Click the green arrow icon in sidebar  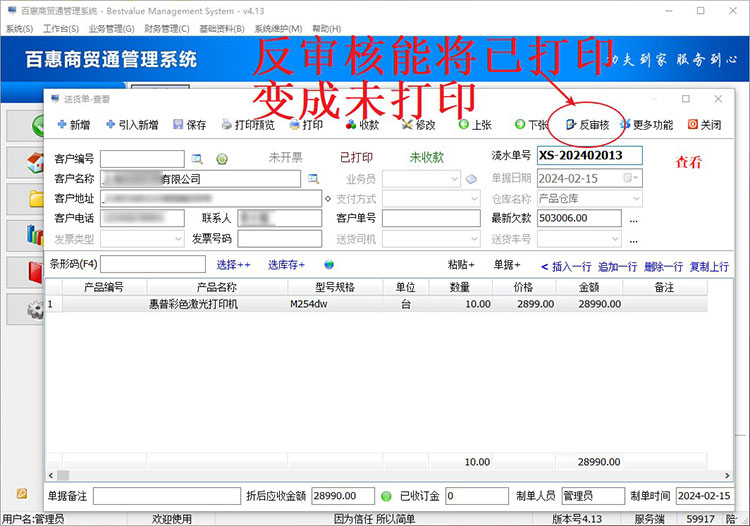(38, 126)
